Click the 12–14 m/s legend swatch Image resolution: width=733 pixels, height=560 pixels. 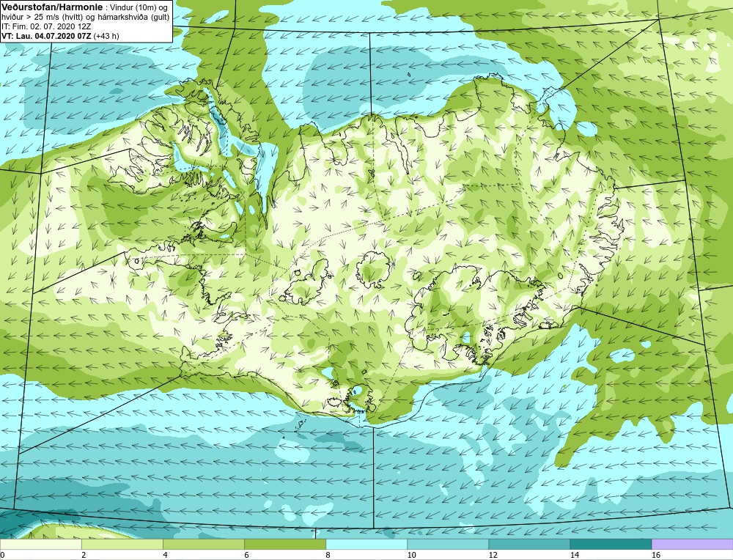click(x=529, y=544)
